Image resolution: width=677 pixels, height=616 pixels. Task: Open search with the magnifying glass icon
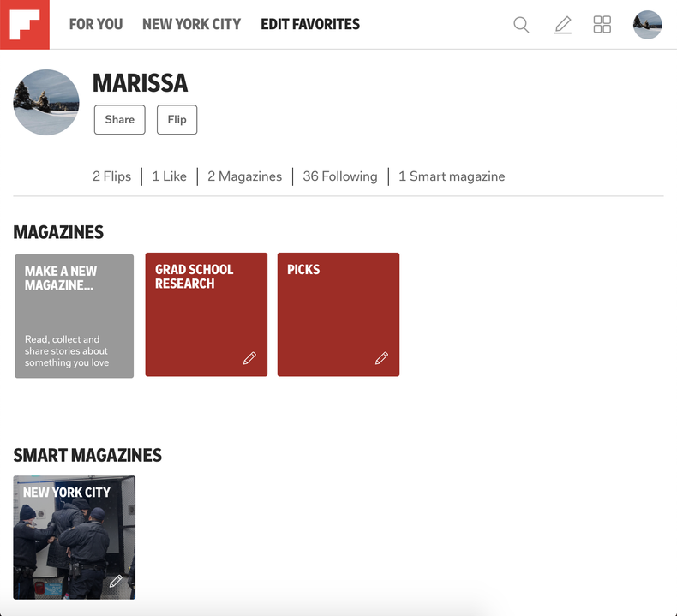[521, 25]
